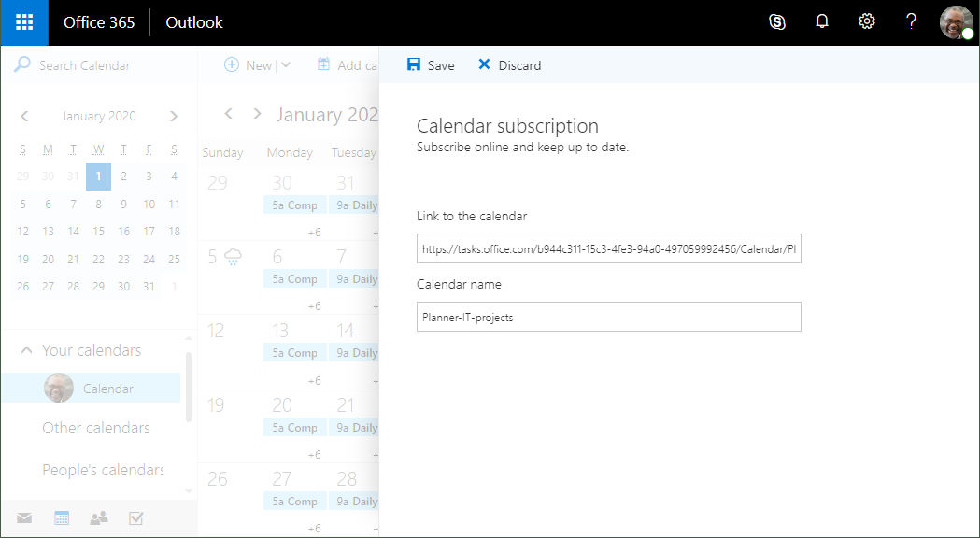Viewport: 980px width, 538px height.
Task: Open Tasks view checkmark icon
Action: (x=135, y=517)
